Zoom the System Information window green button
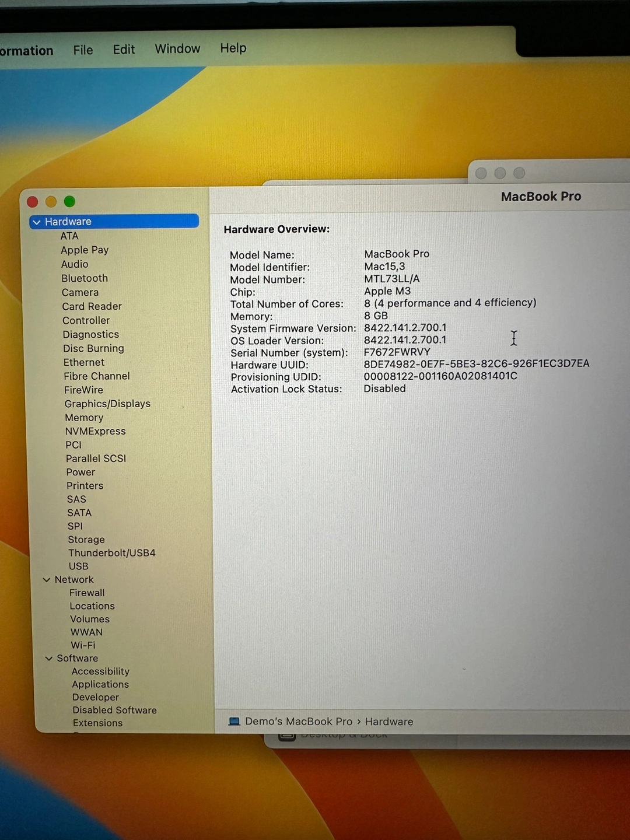The image size is (630, 840). click(x=69, y=201)
